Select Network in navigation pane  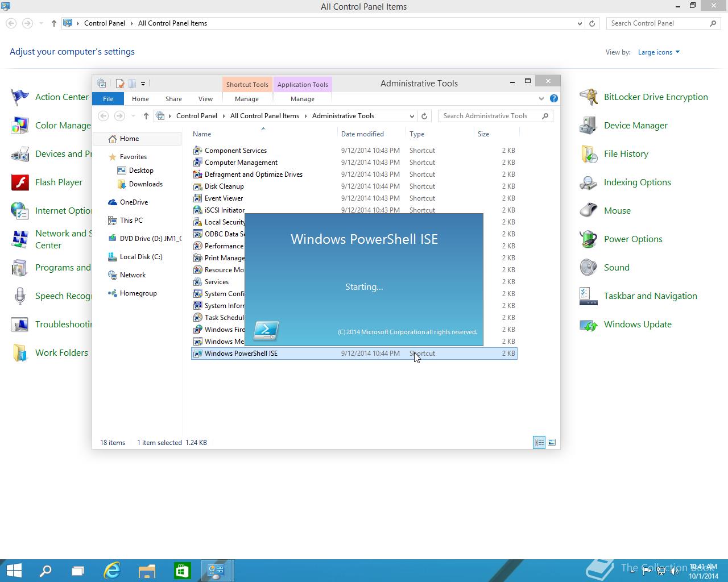coord(133,275)
